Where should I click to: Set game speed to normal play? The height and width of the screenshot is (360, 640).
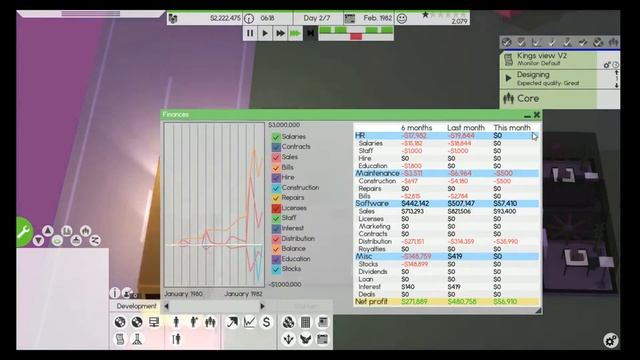pyautogui.click(x=265, y=33)
